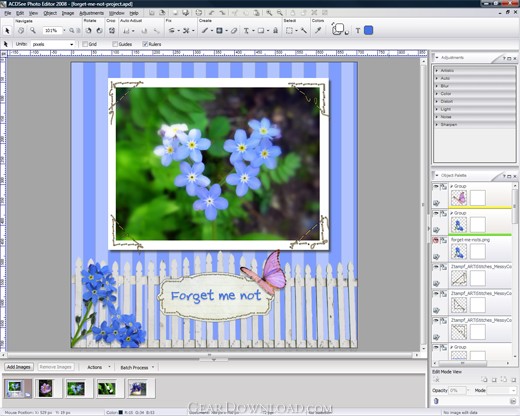
Task: Select the Eraser tool
Action: point(234,31)
